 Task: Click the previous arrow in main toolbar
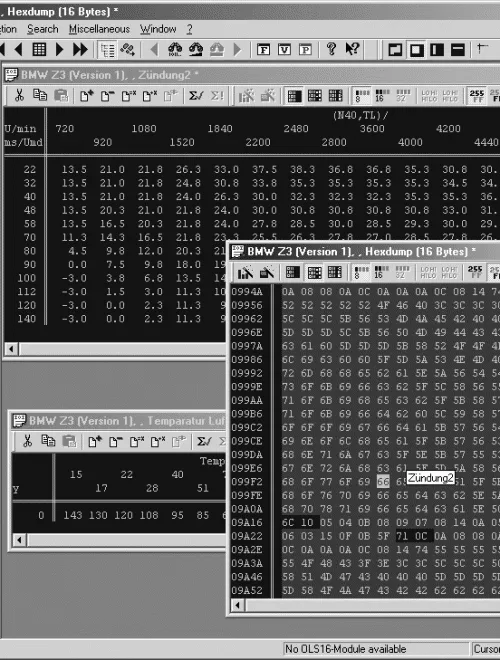coord(18,50)
